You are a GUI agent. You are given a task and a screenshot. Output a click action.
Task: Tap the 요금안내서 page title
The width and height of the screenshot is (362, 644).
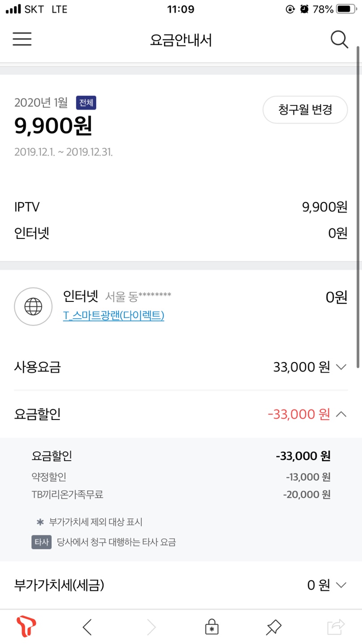[181, 40]
